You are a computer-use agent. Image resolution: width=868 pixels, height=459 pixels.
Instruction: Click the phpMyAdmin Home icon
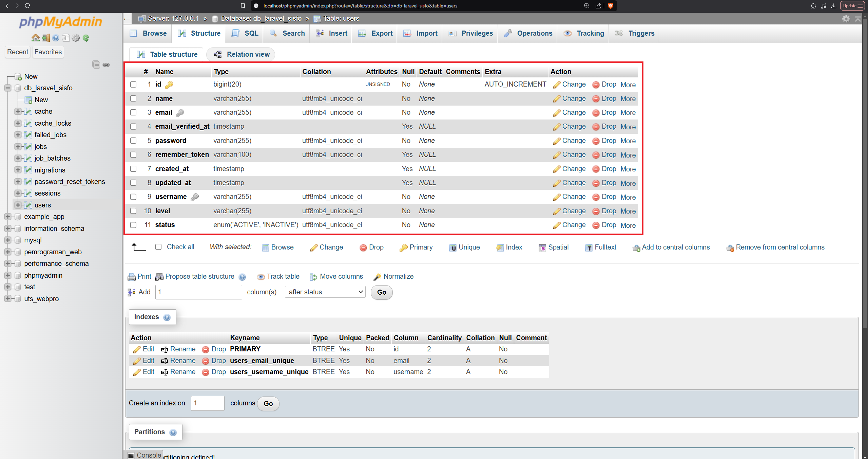coord(35,38)
